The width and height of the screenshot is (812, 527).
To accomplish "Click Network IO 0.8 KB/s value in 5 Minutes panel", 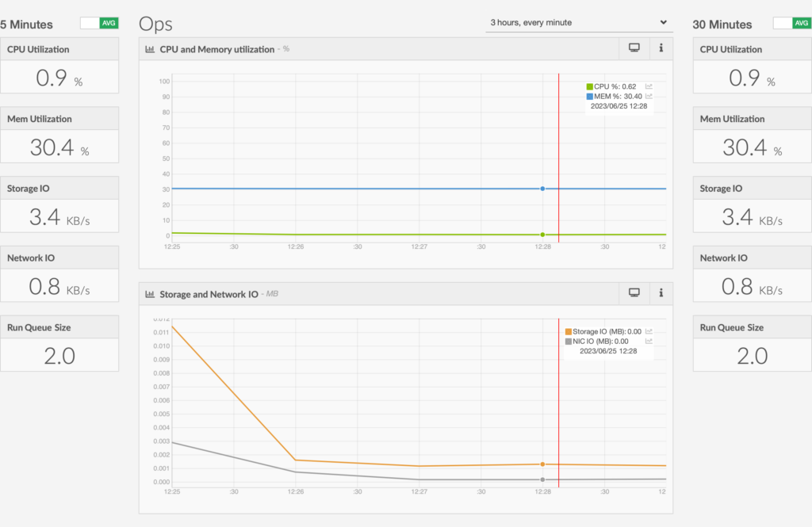I will (59, 286).
